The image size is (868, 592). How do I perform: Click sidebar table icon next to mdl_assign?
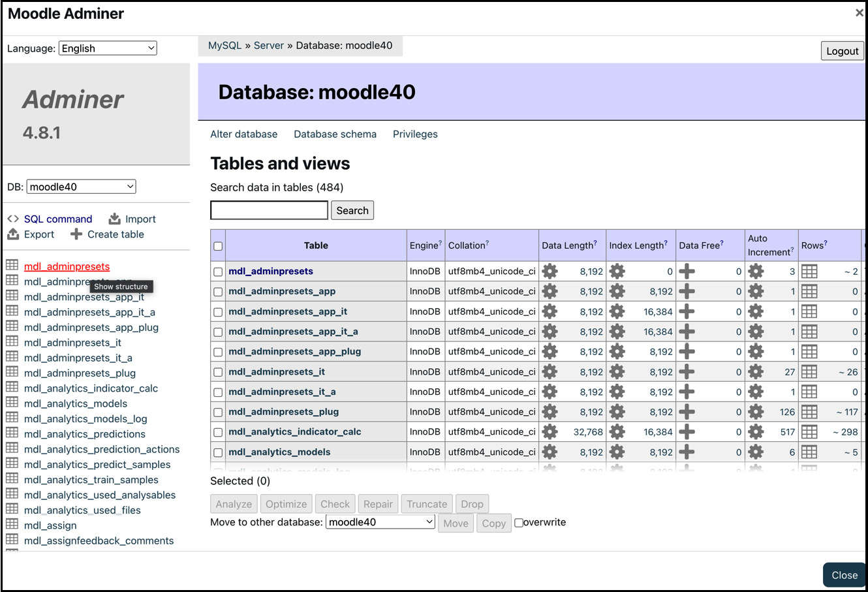(x=12, y=524)
